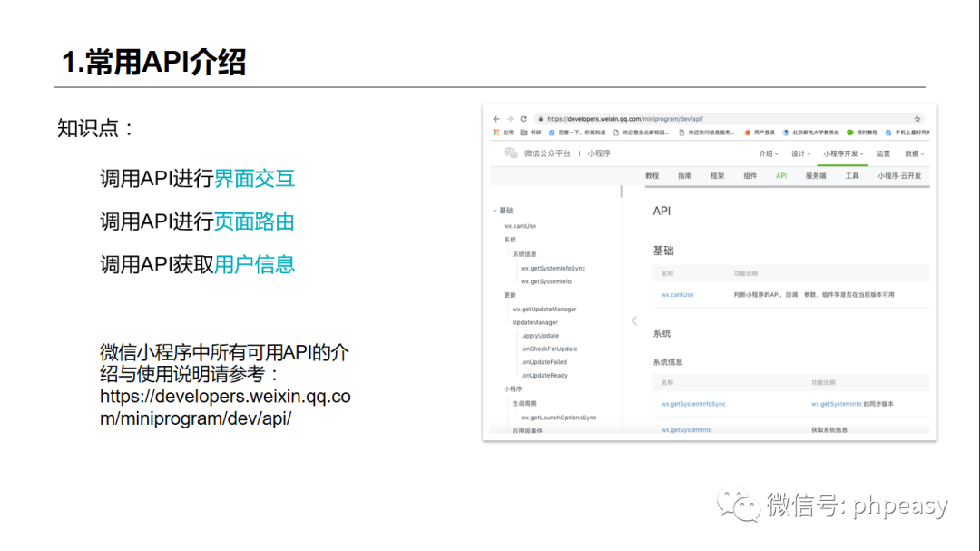Select 系统信息 in the sidebar tree
Viewport: 980px width, 551px height.
(524, 254)
